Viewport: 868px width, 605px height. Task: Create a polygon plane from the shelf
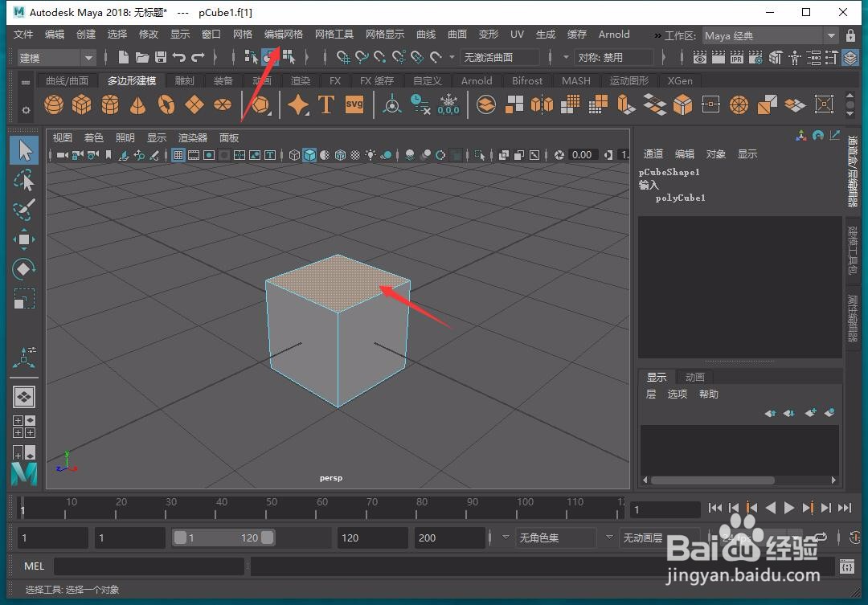pyautogui.click(x=194, y=104)
